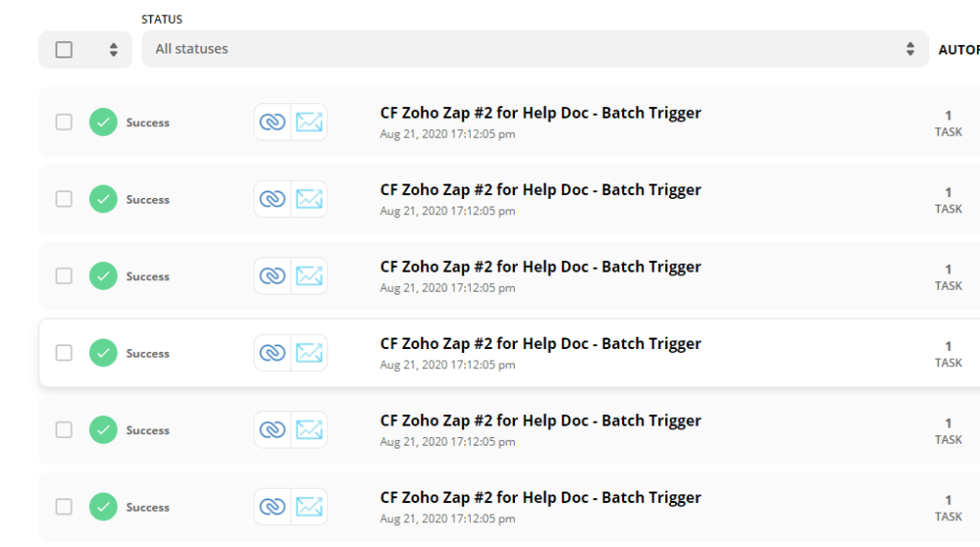Image resolution: width=980 pixels, height=547 pixels.
Task: Click the link icon in fourth row
Action: click(273, 353)
